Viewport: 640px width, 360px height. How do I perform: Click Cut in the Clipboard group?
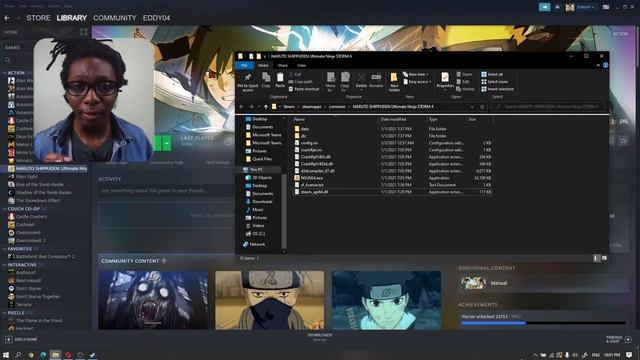click(295, 74)
